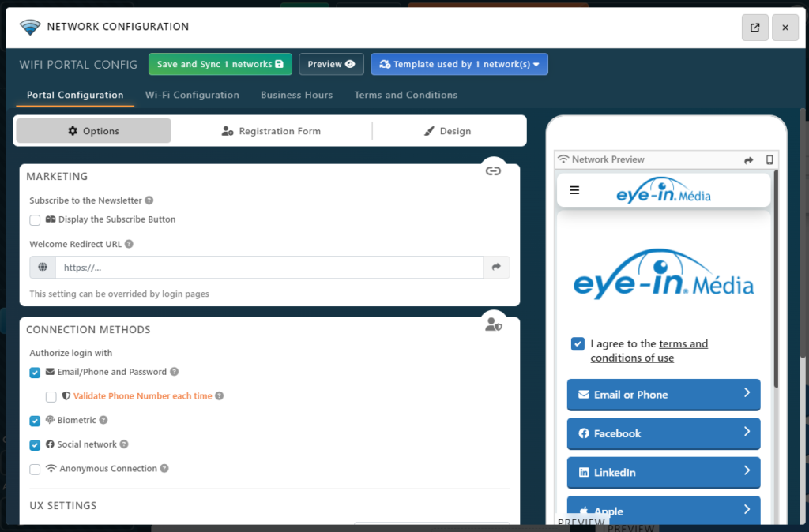Enable Anonymous Connection checkbox
The width and height of the screenshot is (809, 532).
point(35,469)
